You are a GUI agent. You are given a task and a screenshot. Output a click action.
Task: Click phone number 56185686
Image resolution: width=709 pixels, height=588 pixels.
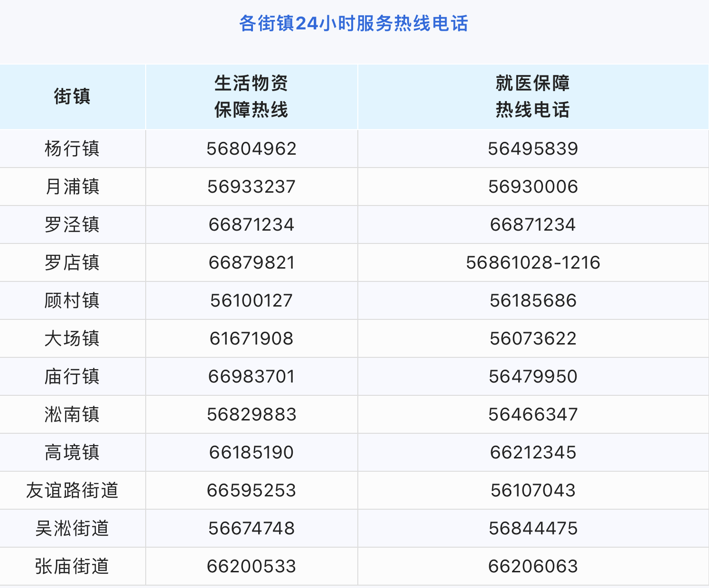pos(533,300)
